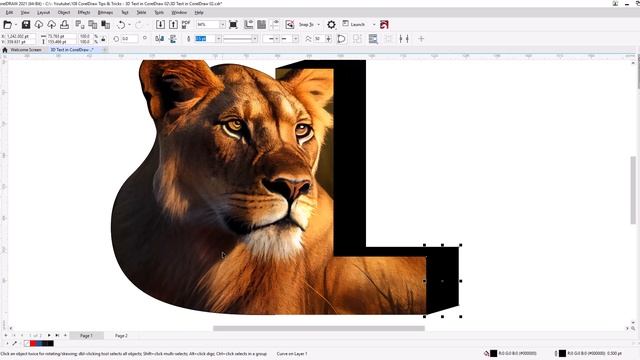640x360 pixels.
Task: Click the Cut icon in toolbar
Action: pos(80,25)
